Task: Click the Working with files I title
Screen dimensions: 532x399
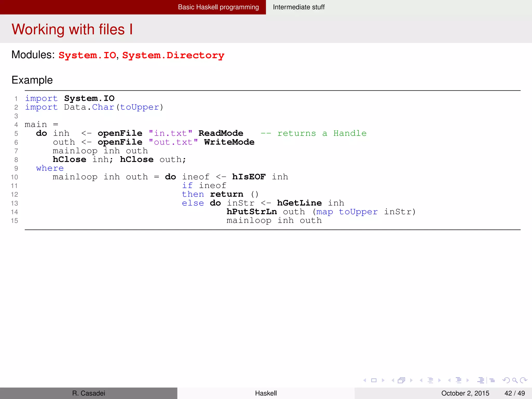Action: coord(72,29)
